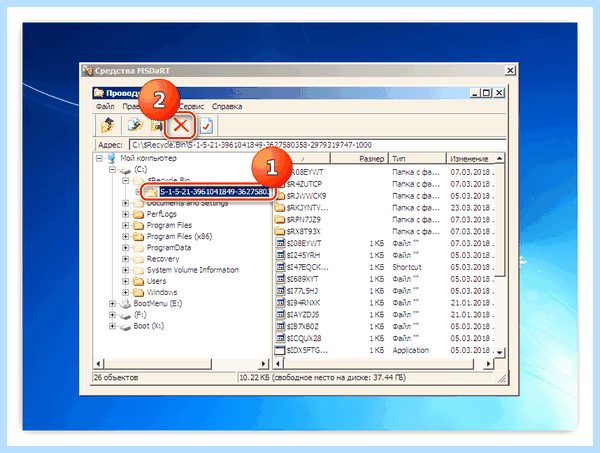This screenshot has width=600, height=453.
Task: Collapse the Мой компьютер tree node
Action: [99, 158]
